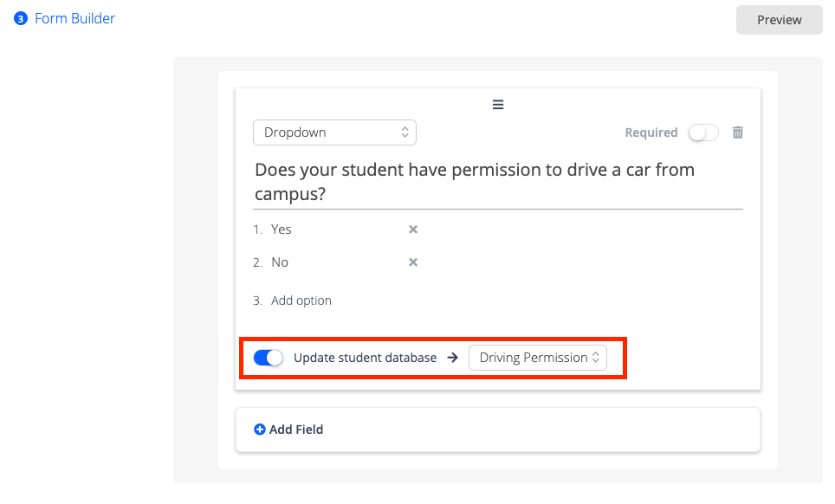Remove the "Yes" option

[x=412, y=229]
